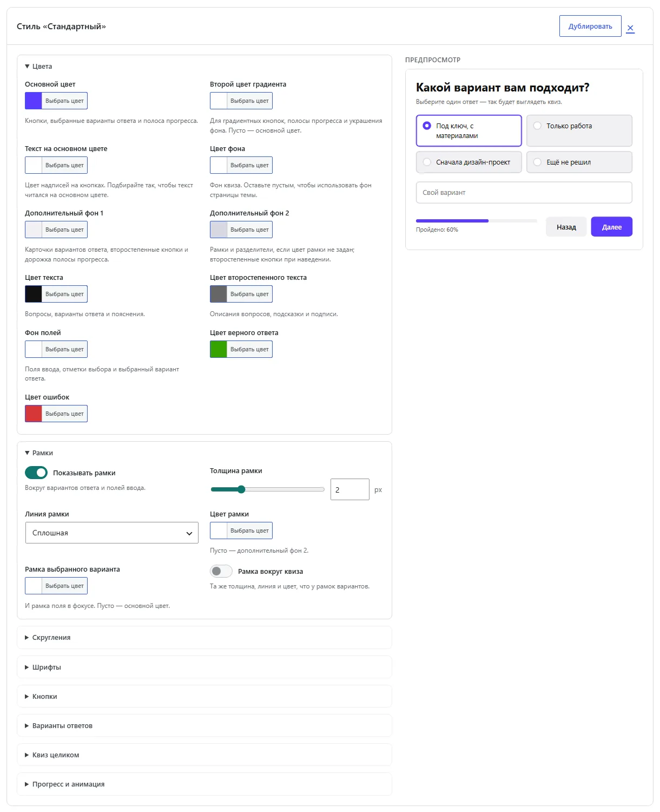
Task: Enable the Рамка вокруг квиза switch
Action: point(221,571)
